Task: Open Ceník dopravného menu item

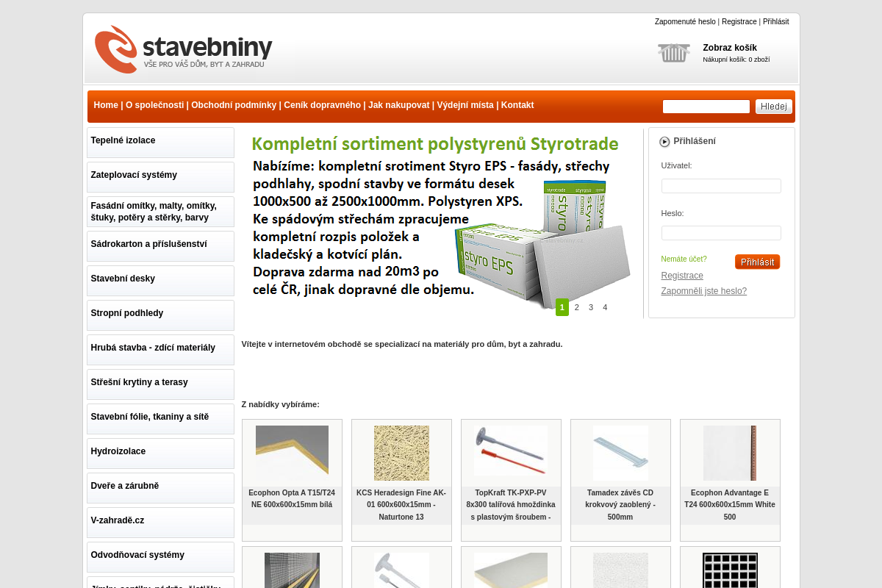Action: coord(322,105)
